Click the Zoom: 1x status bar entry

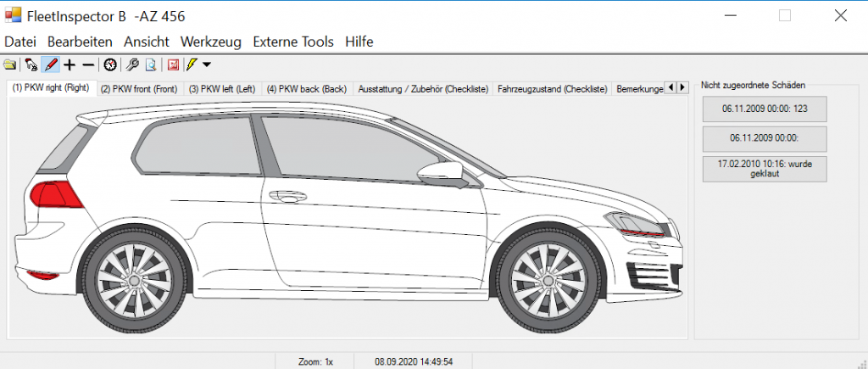[315, 362]
